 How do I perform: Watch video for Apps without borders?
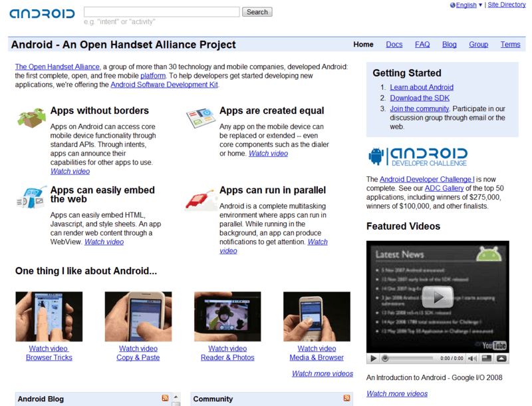tap(70, 172)
